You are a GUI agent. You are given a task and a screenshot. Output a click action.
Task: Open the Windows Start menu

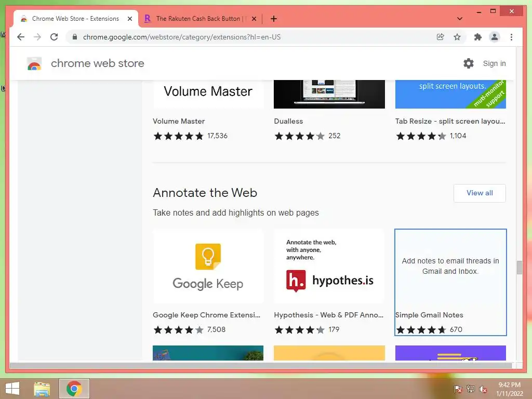click(12, 389)
